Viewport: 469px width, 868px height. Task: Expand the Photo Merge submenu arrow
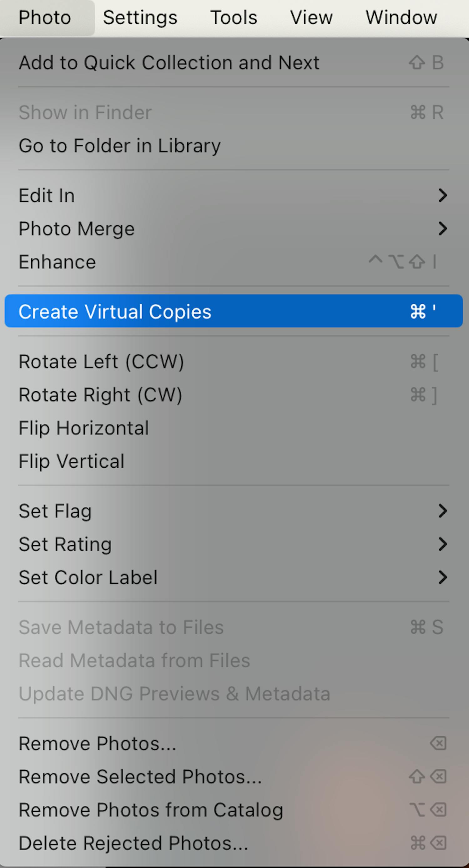[x=442, y=229]
